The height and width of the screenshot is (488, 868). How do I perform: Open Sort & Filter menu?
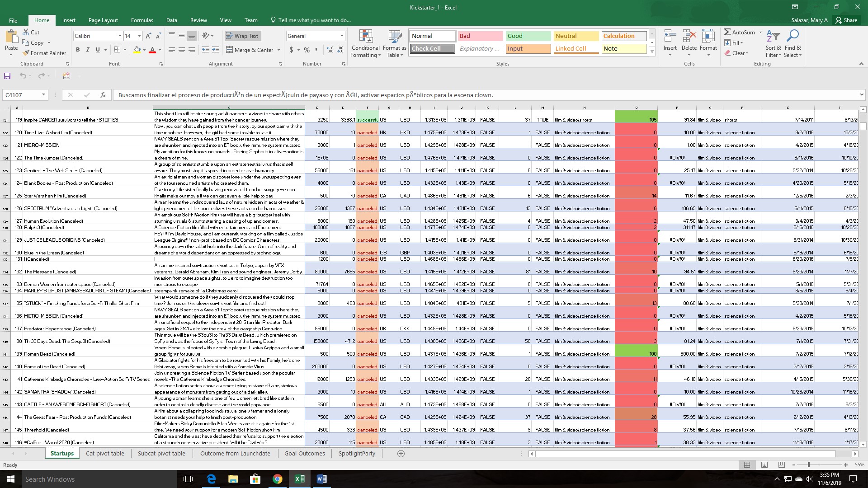[773, 43]
